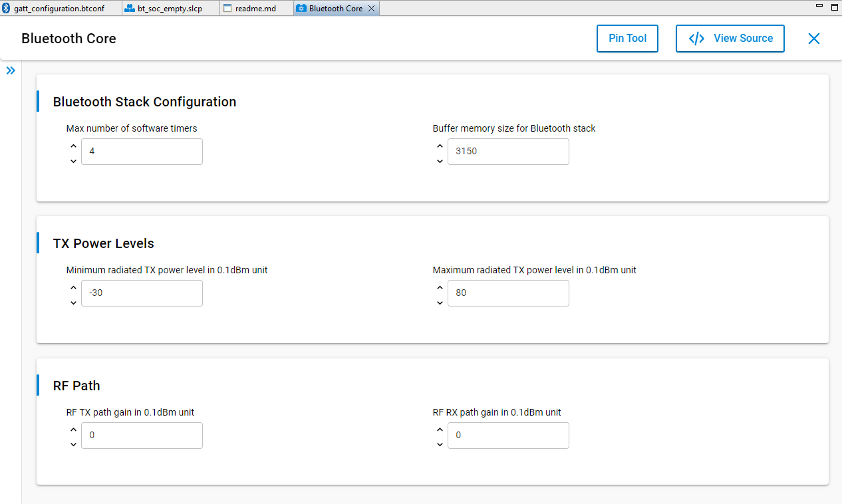Decrement Minimum radiated TX power level
The width and height of the screenshot is (842, 504).
[x=73, y=303]
